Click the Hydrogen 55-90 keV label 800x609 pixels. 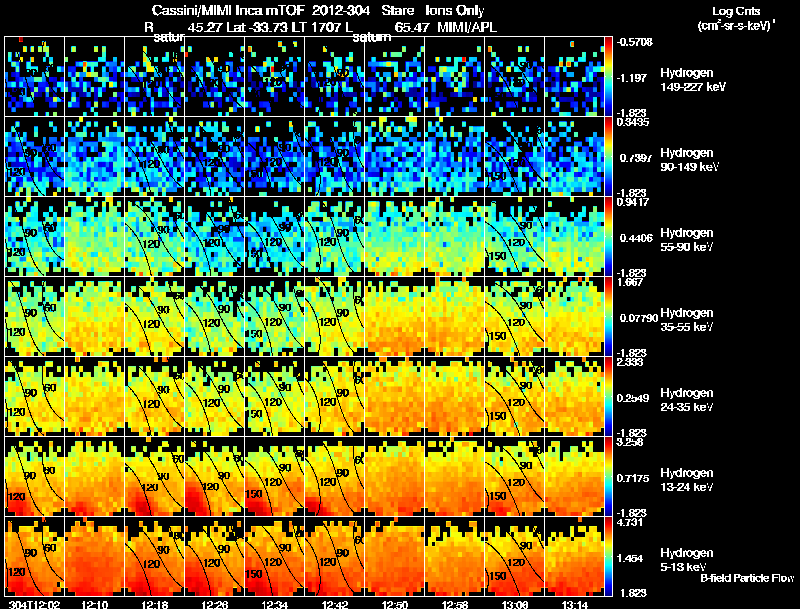[687, 240]
